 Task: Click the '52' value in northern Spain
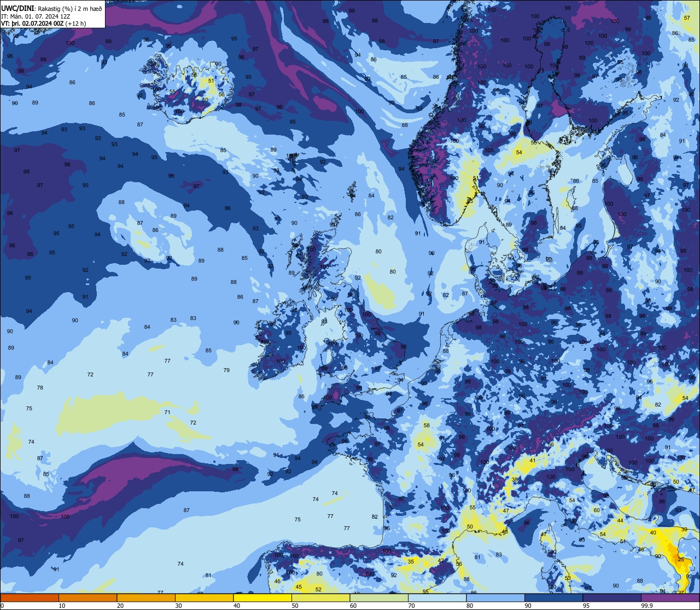click(x=318, y=589)
